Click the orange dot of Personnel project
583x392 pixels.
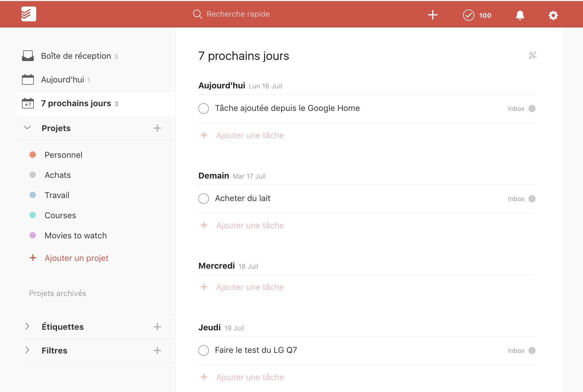tap(33, 155)
